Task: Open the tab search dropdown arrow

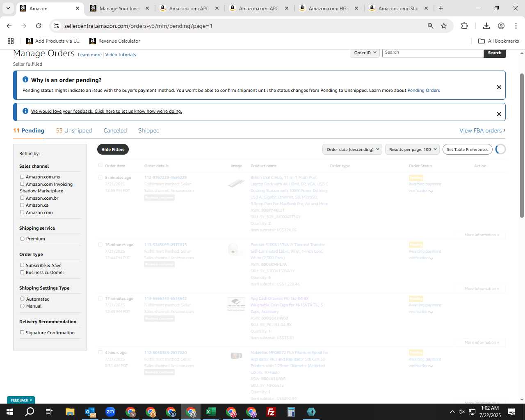Action: (x=8, y=8)
